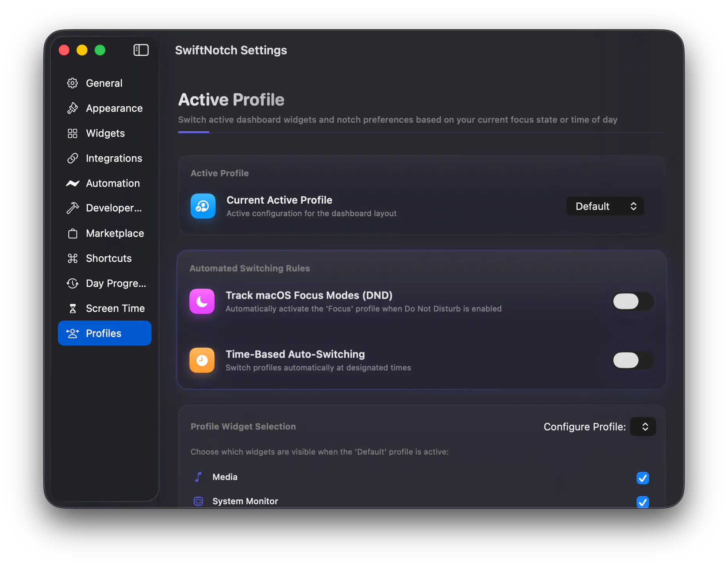Click the Widgets grid icon

73,133
